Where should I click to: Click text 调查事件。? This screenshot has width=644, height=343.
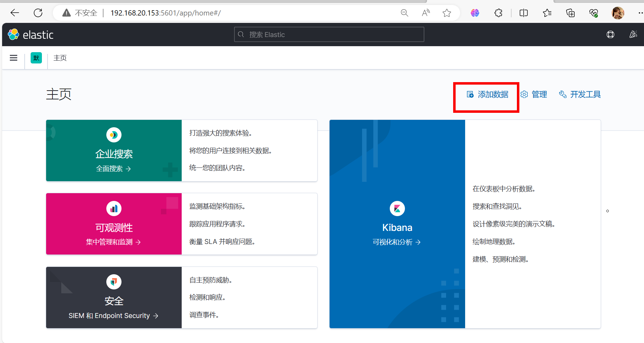pyautogui.click(x=204, y=315)
